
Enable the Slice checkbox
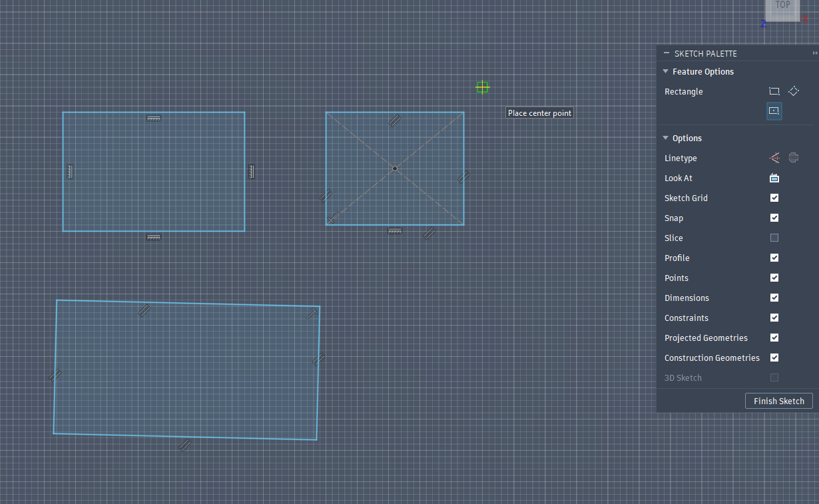click(774, 238)
